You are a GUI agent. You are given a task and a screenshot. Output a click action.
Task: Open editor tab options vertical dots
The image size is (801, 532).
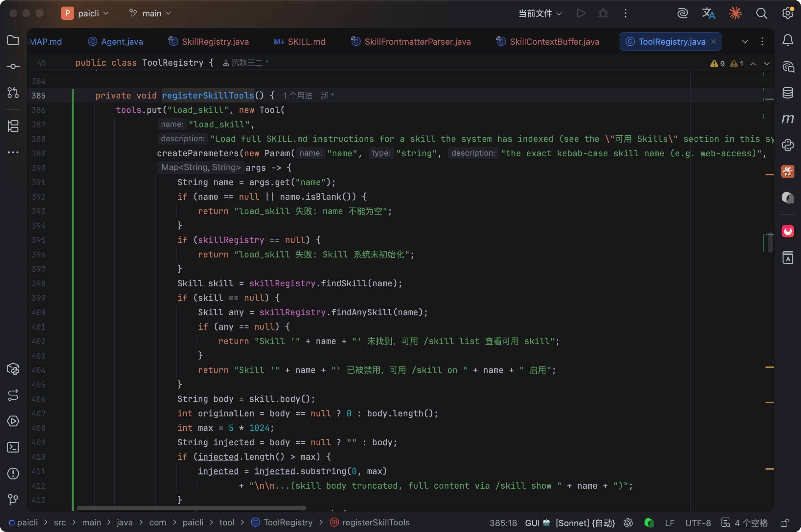[762, 41]
